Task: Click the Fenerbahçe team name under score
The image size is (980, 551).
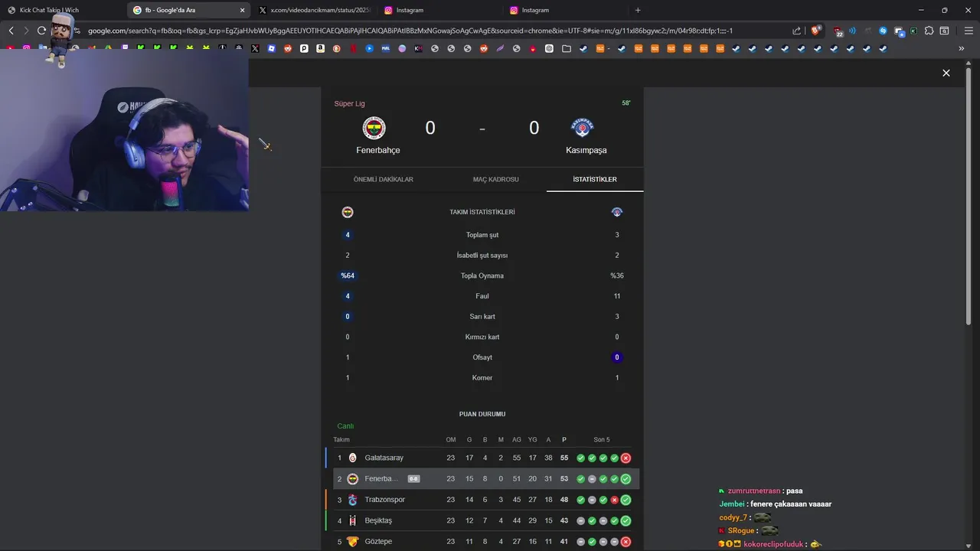Action: [x=378, y=150]
